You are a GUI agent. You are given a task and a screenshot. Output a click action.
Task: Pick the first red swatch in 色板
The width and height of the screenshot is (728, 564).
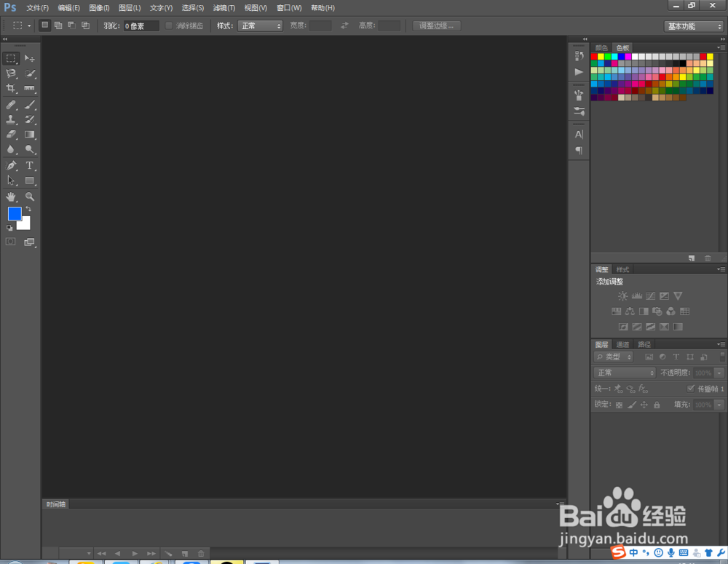[594, 57]
